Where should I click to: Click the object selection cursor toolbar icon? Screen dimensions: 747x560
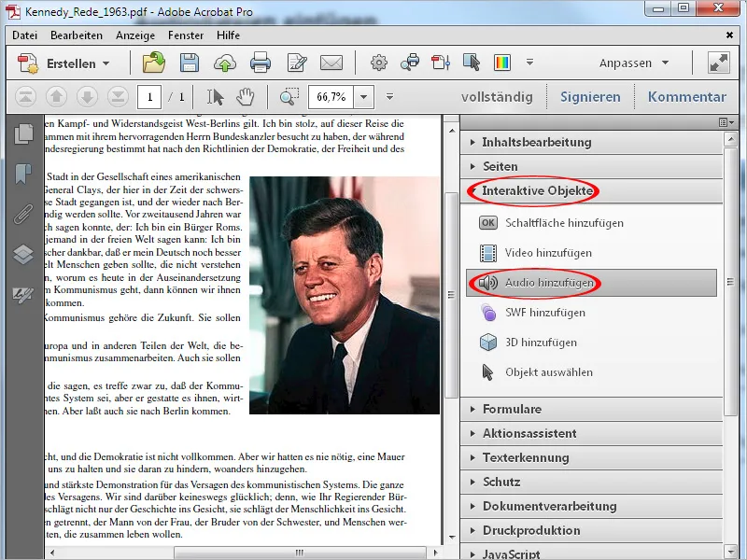[472, 63]
